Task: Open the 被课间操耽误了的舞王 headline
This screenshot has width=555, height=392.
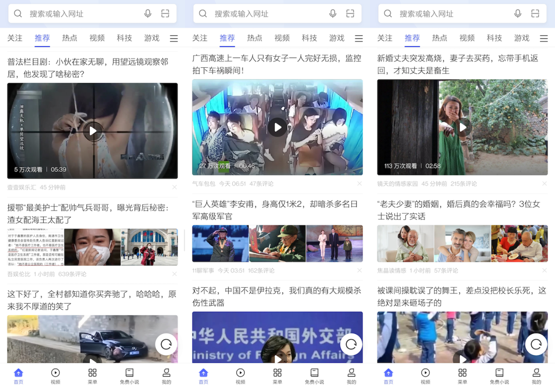Action: tap(462, 296)
